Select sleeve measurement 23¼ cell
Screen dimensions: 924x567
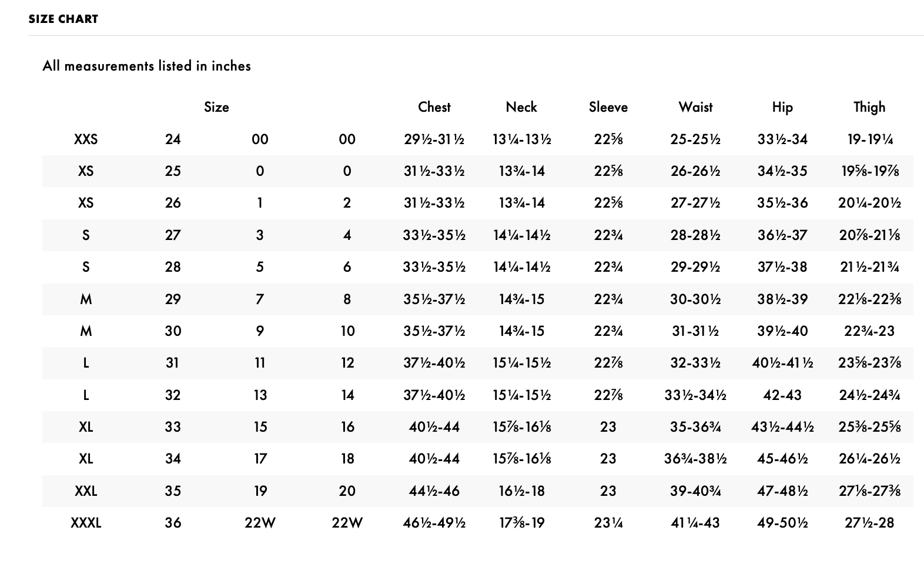[608, 522]
